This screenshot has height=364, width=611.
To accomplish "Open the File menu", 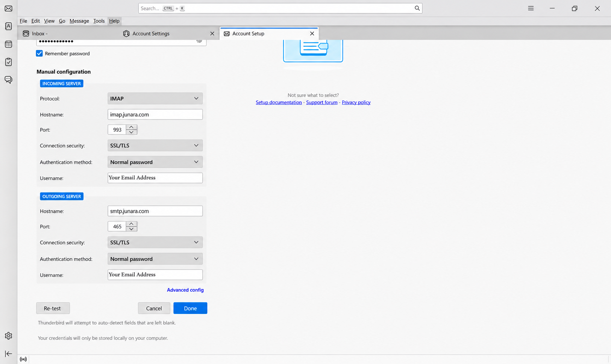I will click(x=23, y=21).
